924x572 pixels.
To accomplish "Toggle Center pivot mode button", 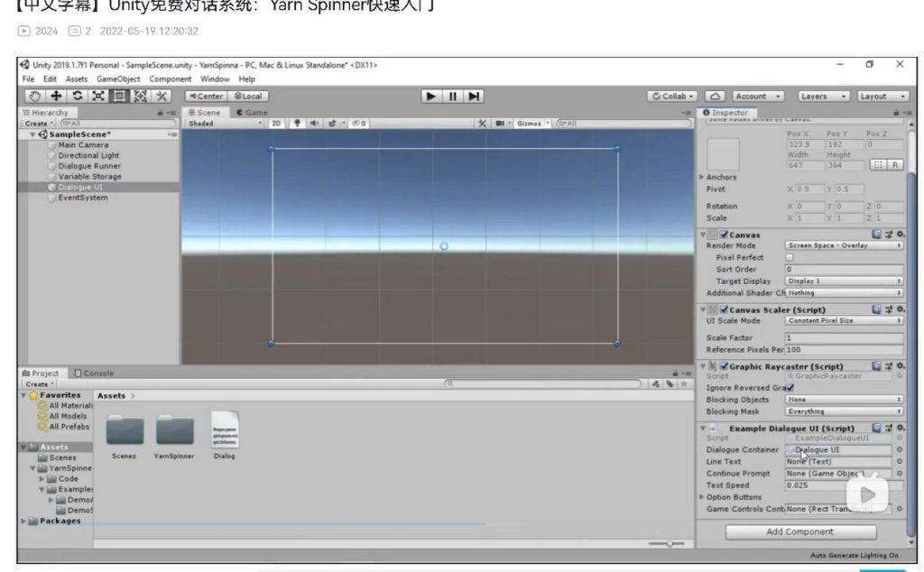I will click(x=205, y=96).
